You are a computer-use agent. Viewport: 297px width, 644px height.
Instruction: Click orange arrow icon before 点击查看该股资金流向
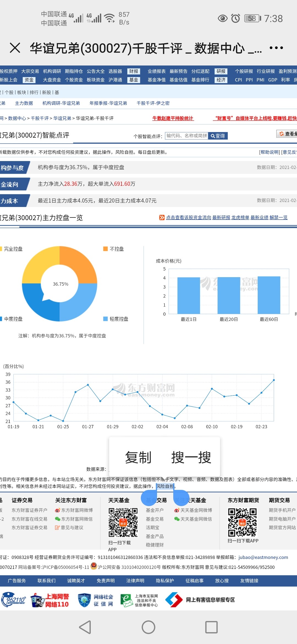(162, 217)
